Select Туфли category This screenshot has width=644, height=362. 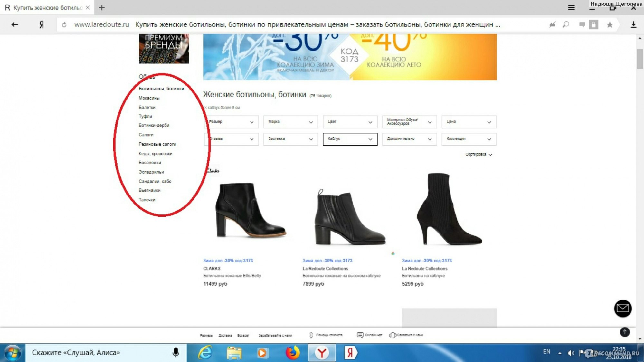pos(145,116)
